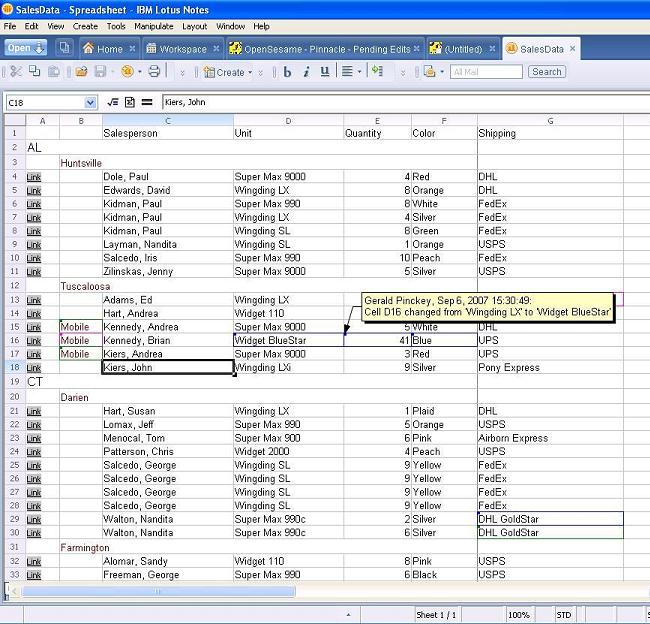Open the Manipulate menu

[153, 26]
